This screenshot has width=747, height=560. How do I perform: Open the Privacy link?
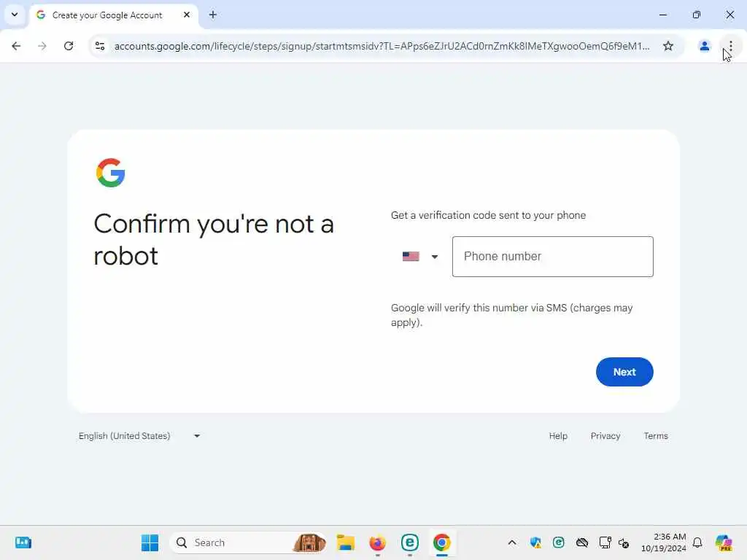pyautogui.click(x=605, y=436)
